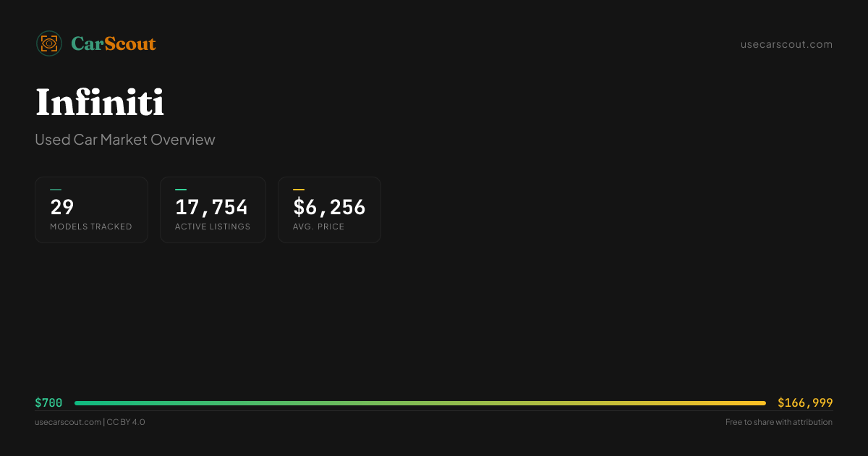This screenshot has height=456, width=868.
Task: Select the ACTIVE LISTINGS label
Action: pos(213,227)
